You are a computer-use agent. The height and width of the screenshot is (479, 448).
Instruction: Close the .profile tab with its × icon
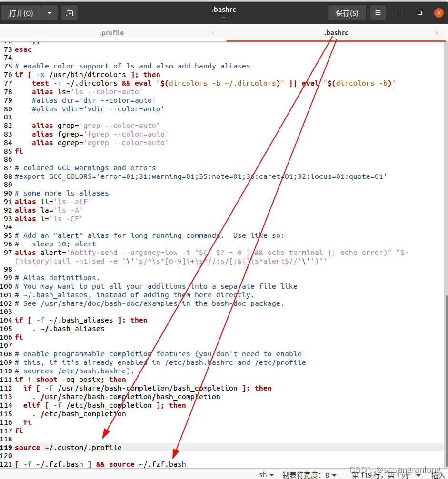coord(212,33)
